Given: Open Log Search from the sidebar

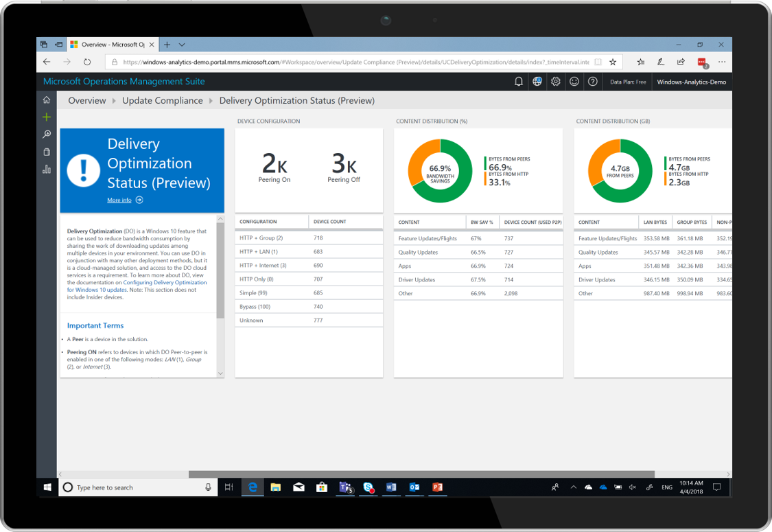Looking at the screenshot, I should click(x=46, y=134).
